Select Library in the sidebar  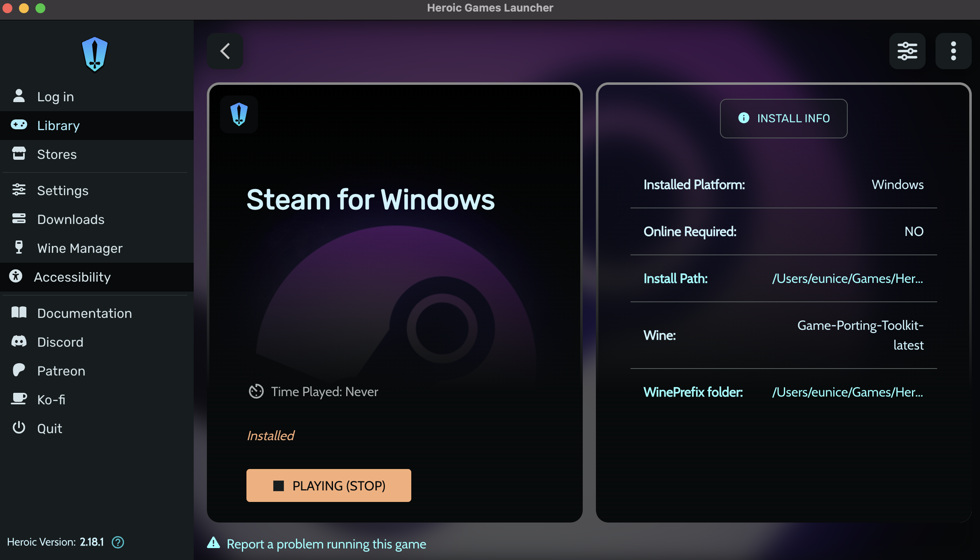(58, 125)
